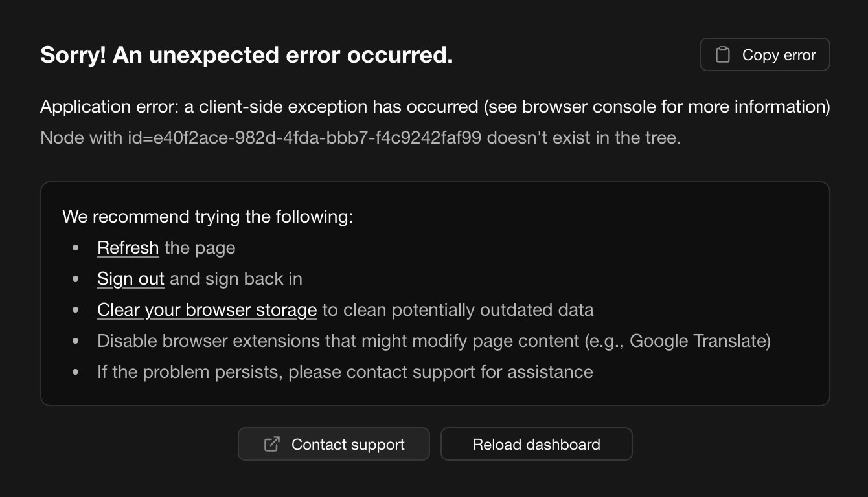868x497 pixels.
Task: Follow the Refresh link
Action: coord(128,248)
